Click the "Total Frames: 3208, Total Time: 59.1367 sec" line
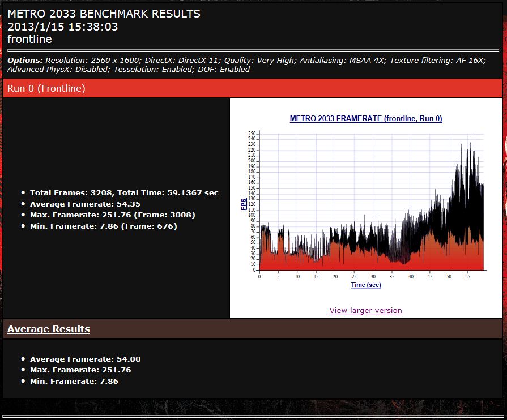Image resolution: width=507 pixels, height=420 pixels. point(124,193)
